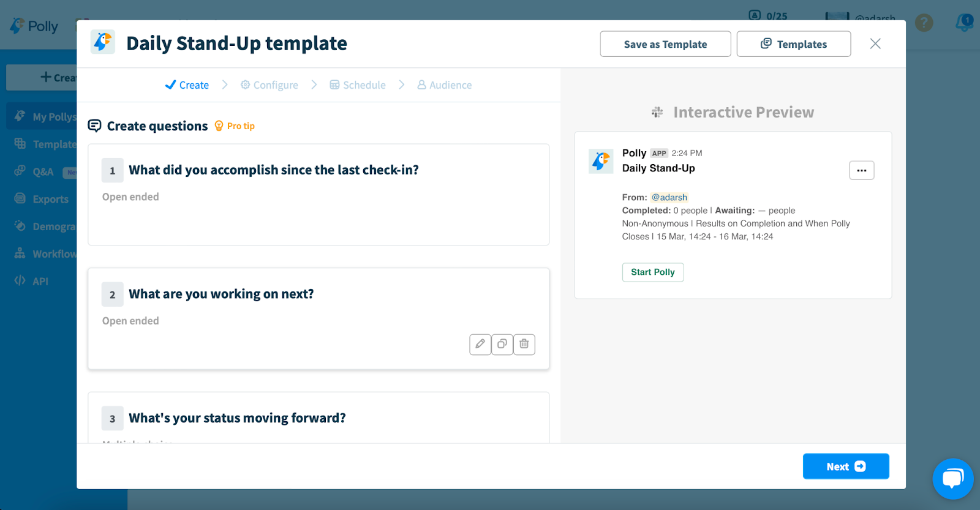The image size is (980, 510).
Task: Click the Next button
Action: coord(846,467)
